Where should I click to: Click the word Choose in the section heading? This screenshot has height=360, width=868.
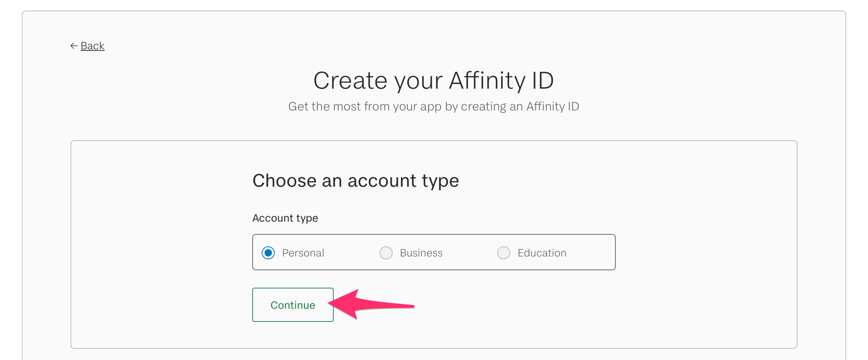pyautogui.click(x=284, y=181)
